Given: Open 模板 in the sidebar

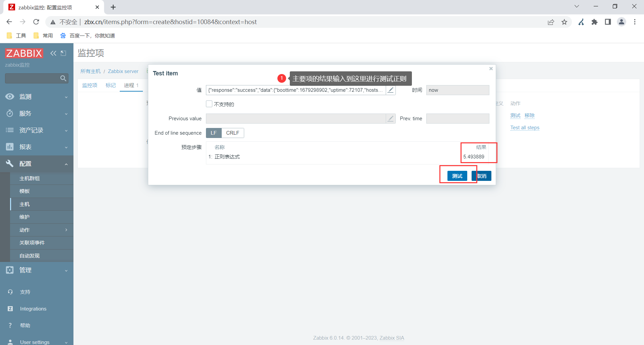Looking at the screenshot, I should 42,191.
